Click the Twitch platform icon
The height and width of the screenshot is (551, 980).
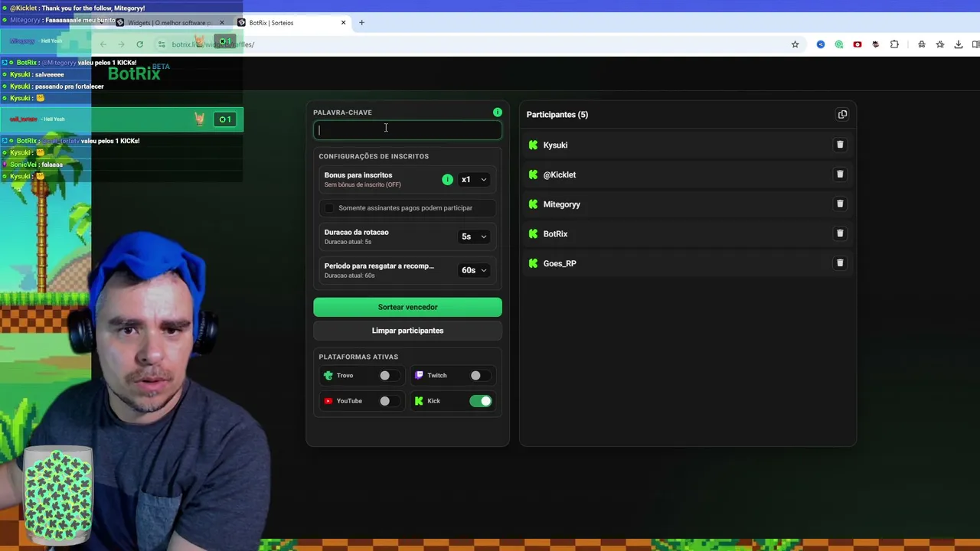point(419,375)
